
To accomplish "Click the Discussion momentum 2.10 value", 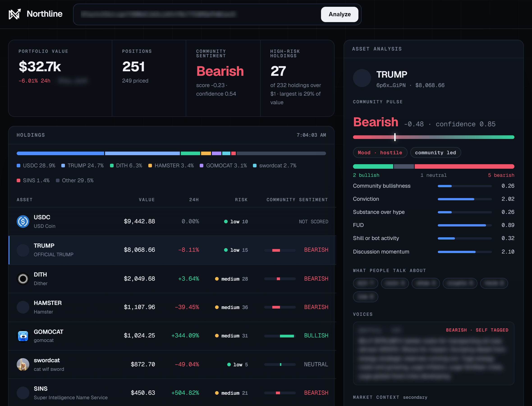I will 508,252.
